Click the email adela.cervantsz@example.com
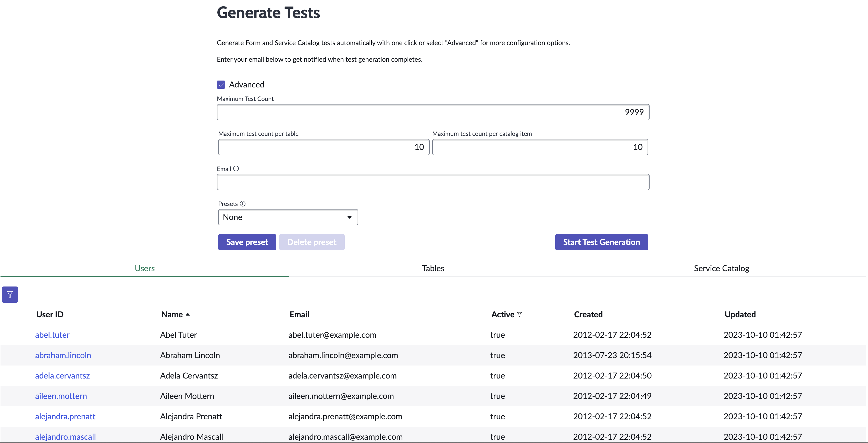This screenshot has height=443, width=868. coord(342,376)
